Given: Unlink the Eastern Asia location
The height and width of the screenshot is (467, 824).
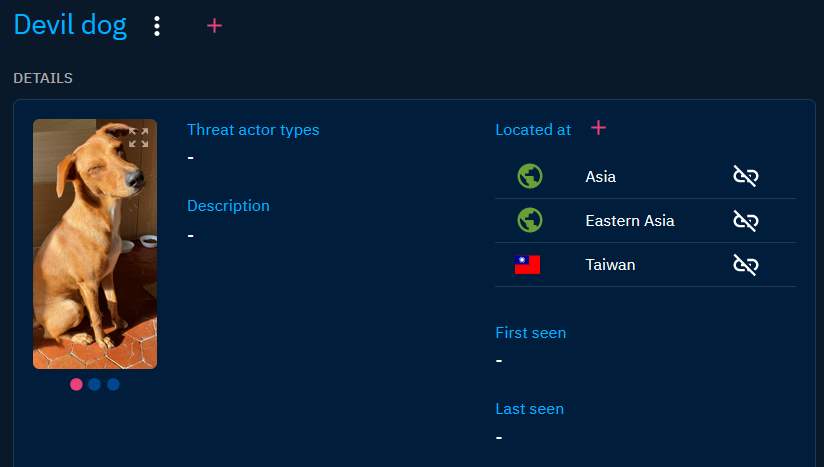Looking at the screenshot, I should [745, 220].
